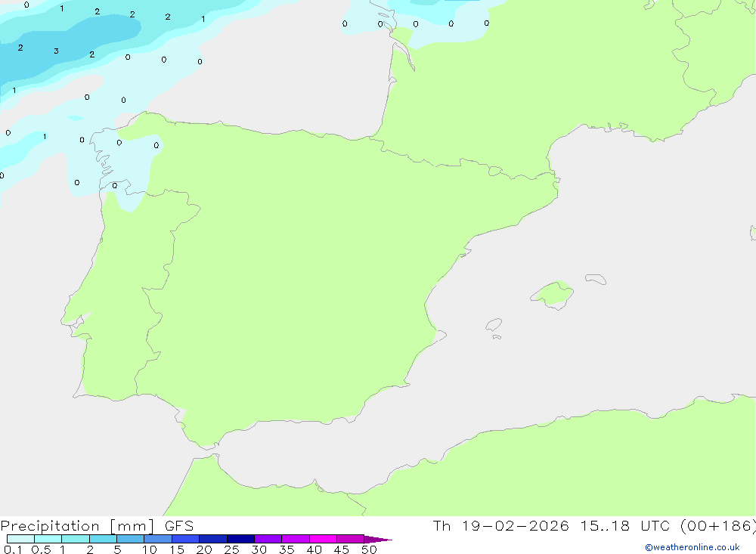Click the 30–35 mm violet legend swatch
The image size is (756, 554).
pos(268,539)
